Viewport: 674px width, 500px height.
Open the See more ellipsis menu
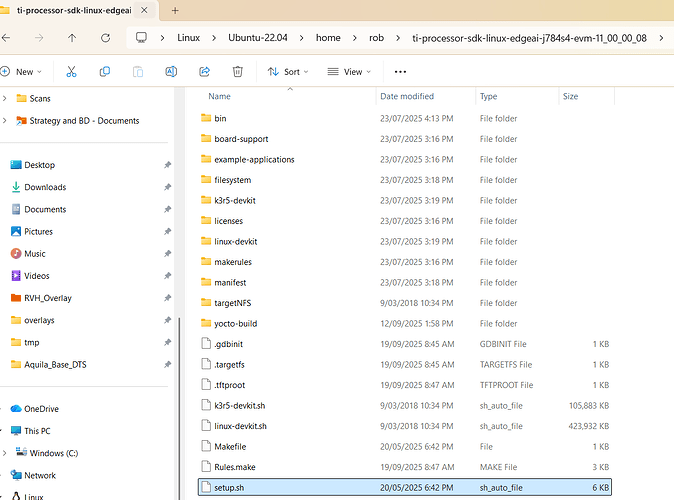(400, 72)
